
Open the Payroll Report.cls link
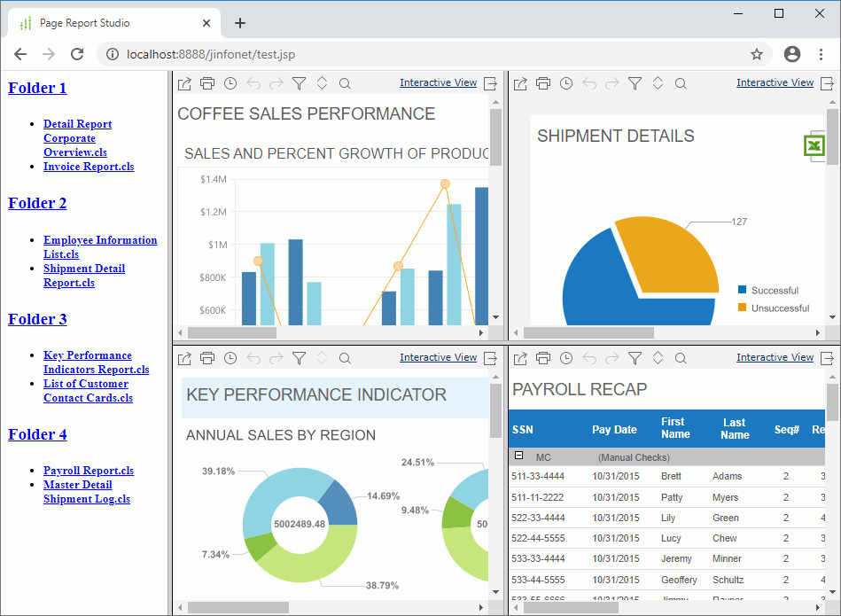coord(89,471)
